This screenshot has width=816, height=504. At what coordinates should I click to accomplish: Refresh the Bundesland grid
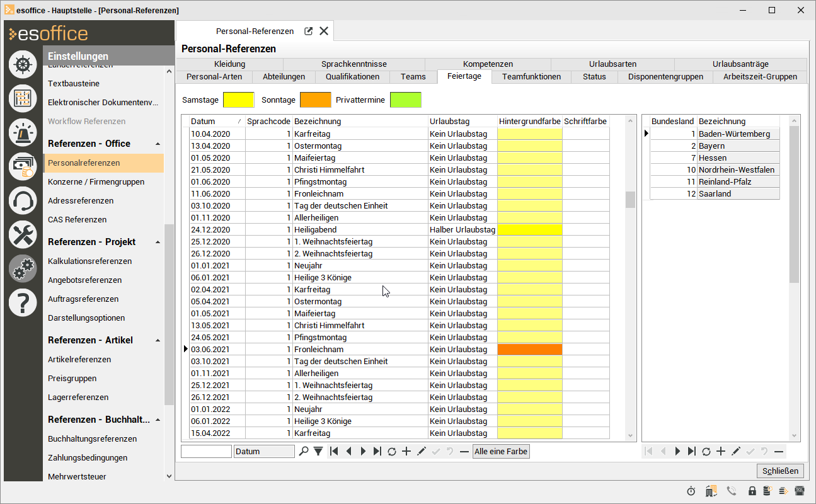pos(706,451)
